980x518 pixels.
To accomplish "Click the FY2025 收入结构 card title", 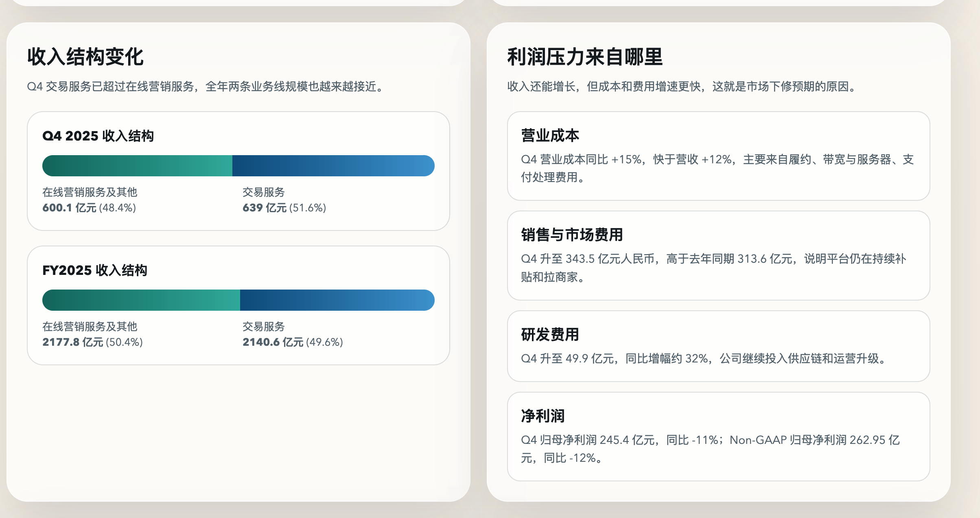I will coord(95,270).
